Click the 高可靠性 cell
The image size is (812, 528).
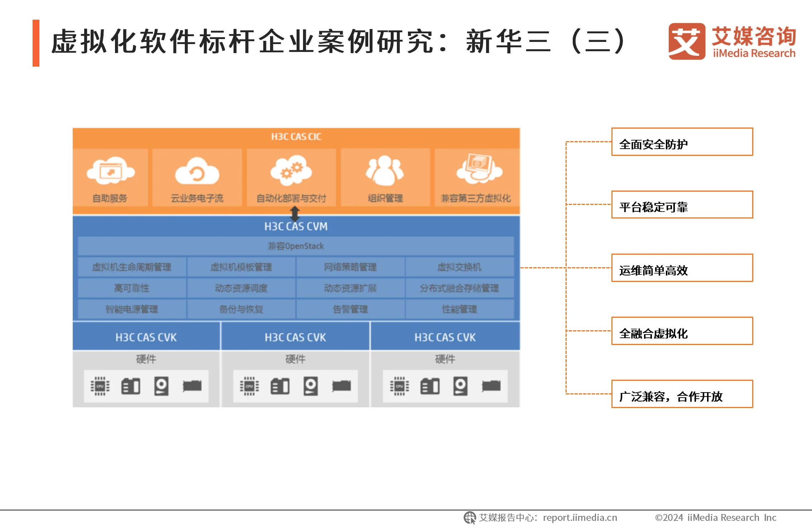(x=132, y=288)
